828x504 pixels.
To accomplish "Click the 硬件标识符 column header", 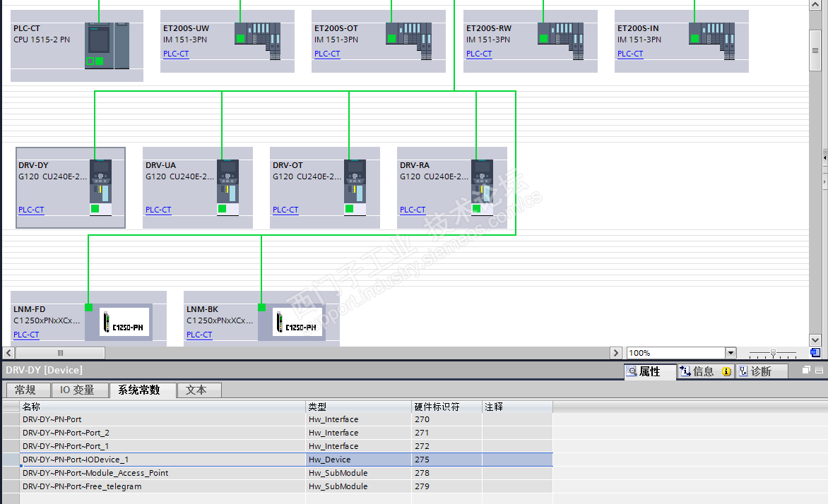I will point(446,407).
